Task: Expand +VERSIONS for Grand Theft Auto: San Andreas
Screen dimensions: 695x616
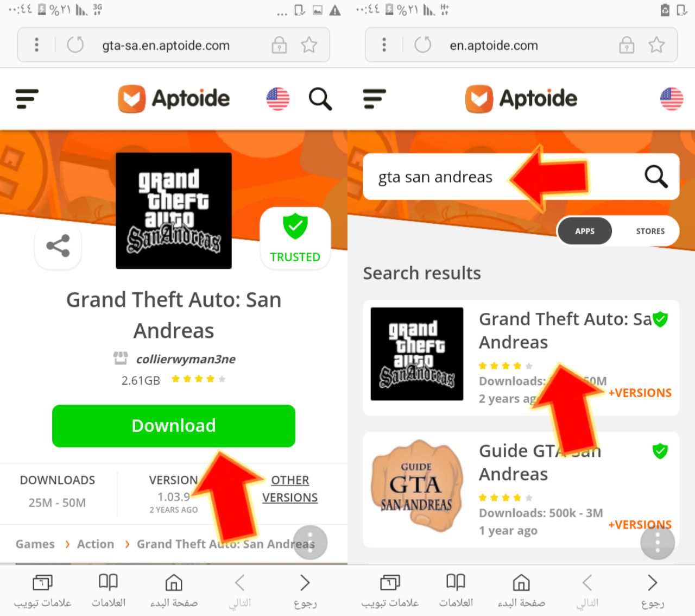Action: pyautogui.click(x=640, y=393)
